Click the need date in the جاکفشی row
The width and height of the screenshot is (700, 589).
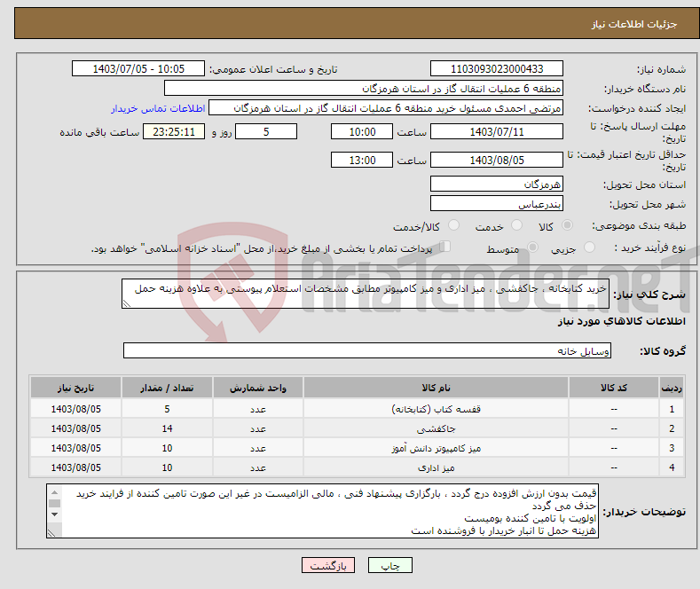(76, 428)
